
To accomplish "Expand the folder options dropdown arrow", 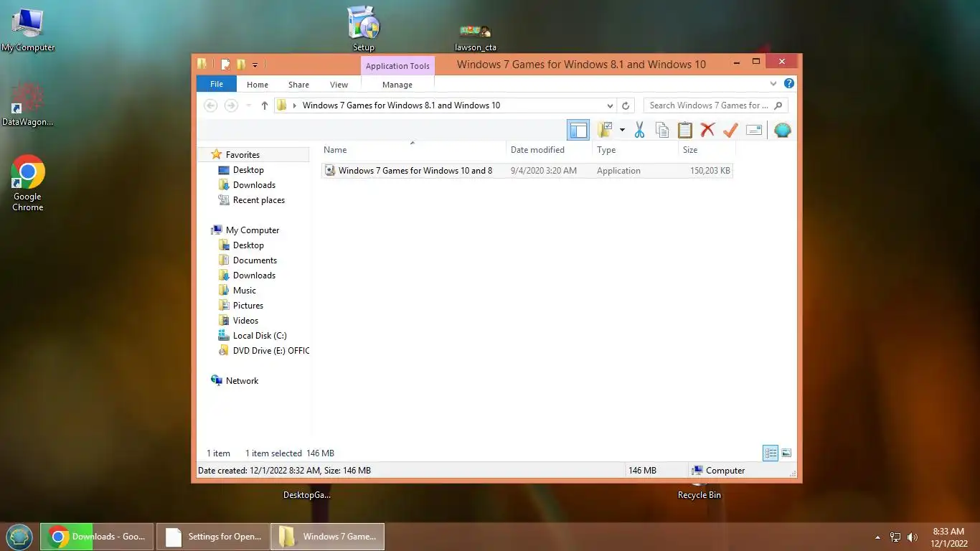I will (x=622, y=130).
